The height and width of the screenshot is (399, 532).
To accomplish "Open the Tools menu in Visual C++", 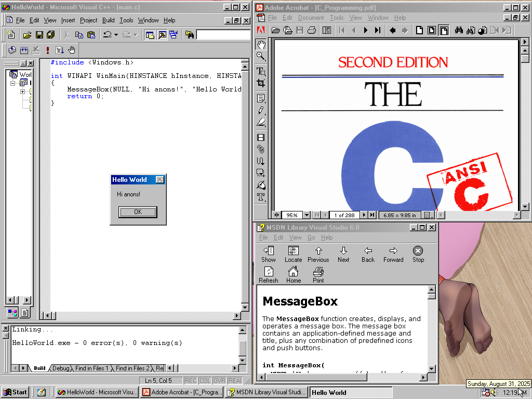I will point(126,20).
